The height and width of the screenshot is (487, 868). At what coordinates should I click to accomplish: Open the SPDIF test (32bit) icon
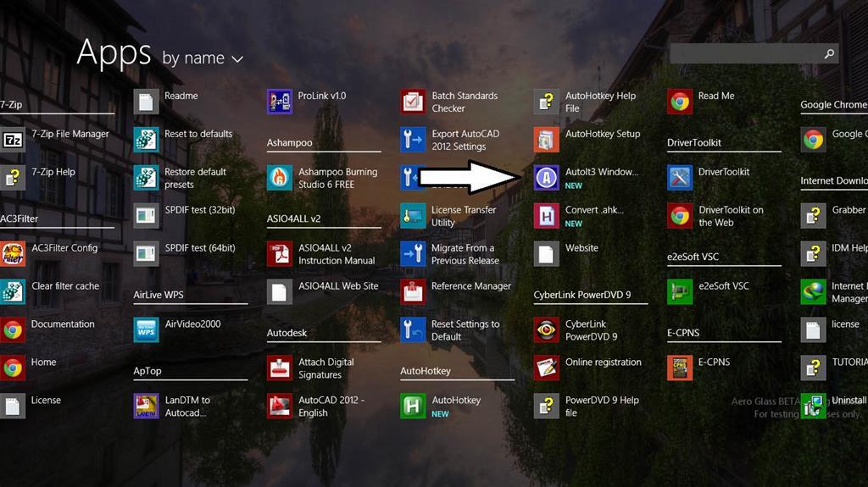(146, 216)
